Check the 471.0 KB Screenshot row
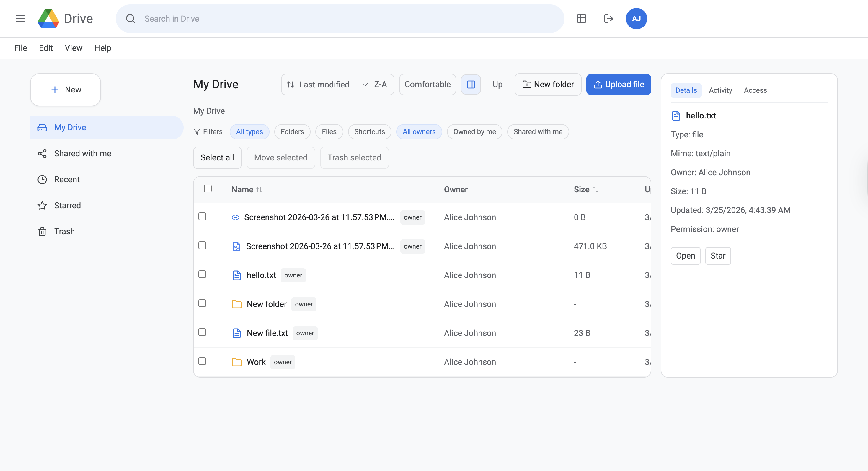The image size is (868, 471). coord(202,245)
